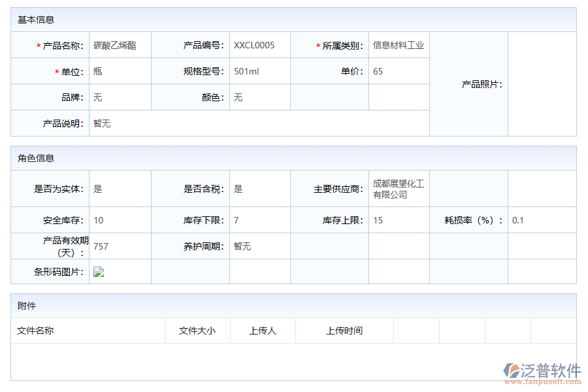Click the 上传人 column header

click(x=263, y=331)
